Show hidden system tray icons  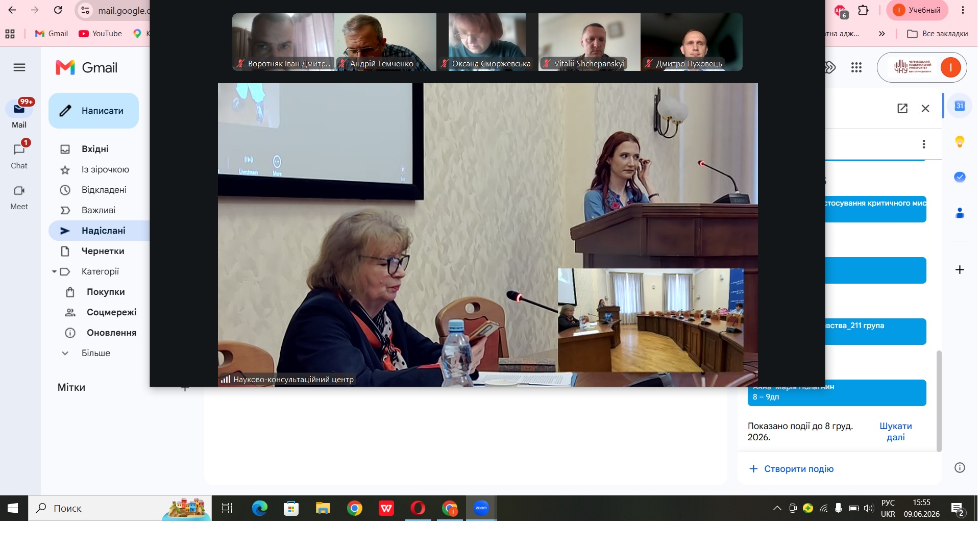pyautogui.click(x=777, y=508)
